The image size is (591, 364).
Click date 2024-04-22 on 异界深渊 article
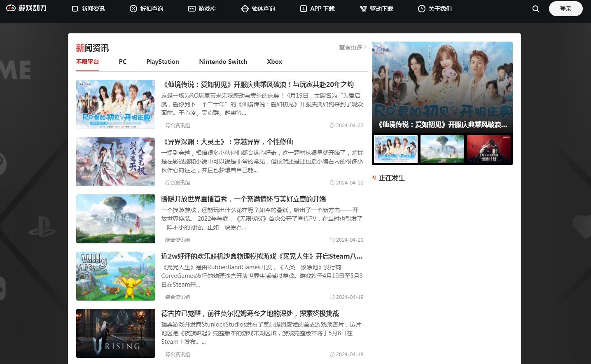tap(350, 183)
